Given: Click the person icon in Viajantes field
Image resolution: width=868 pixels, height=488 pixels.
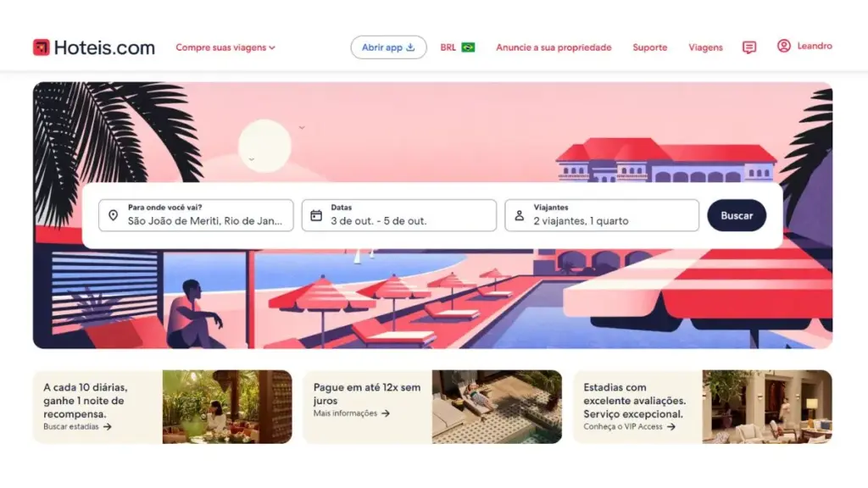Looking at the screenshot, I should tap(520, 215).
